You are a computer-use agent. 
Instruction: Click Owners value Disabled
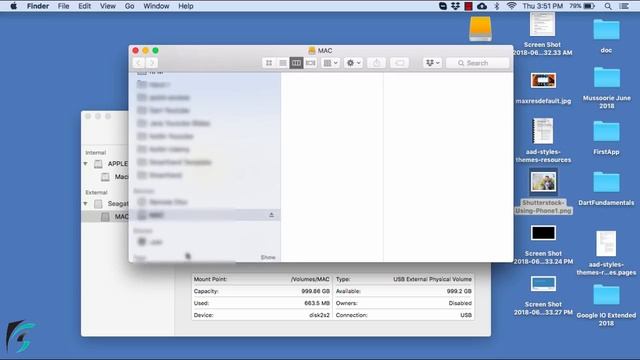(460, 303)
